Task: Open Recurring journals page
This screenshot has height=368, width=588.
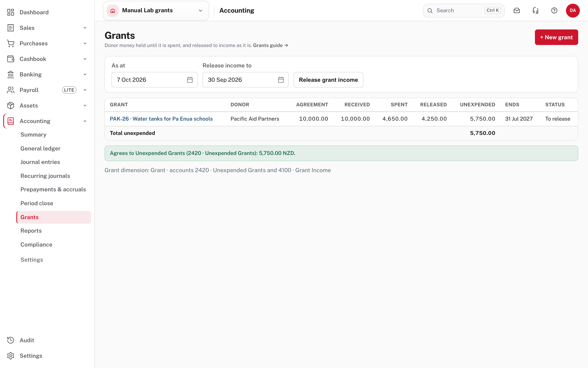Action: tap(45, 176)
